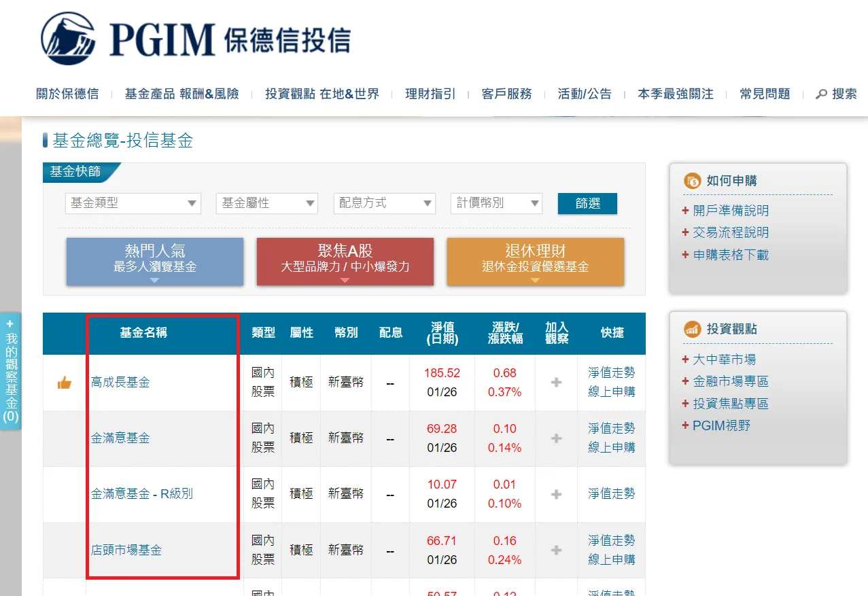Open the 申購表格下載 link

(731, 255)
